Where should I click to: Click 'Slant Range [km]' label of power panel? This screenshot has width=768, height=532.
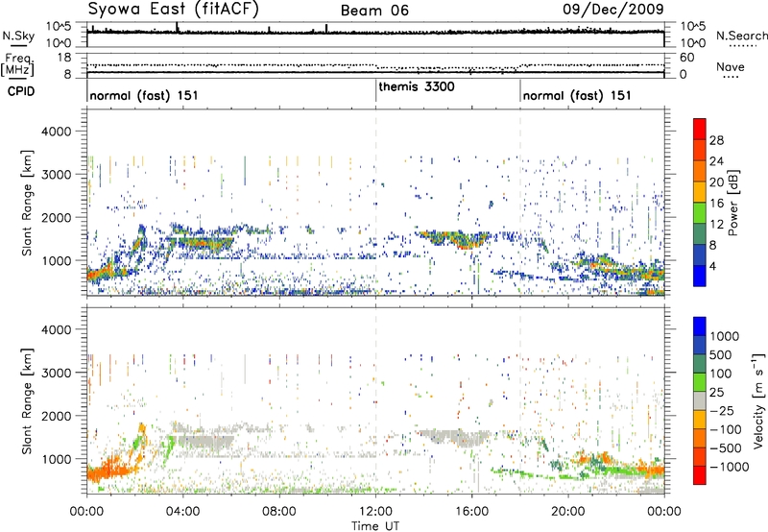coord(27,203)
